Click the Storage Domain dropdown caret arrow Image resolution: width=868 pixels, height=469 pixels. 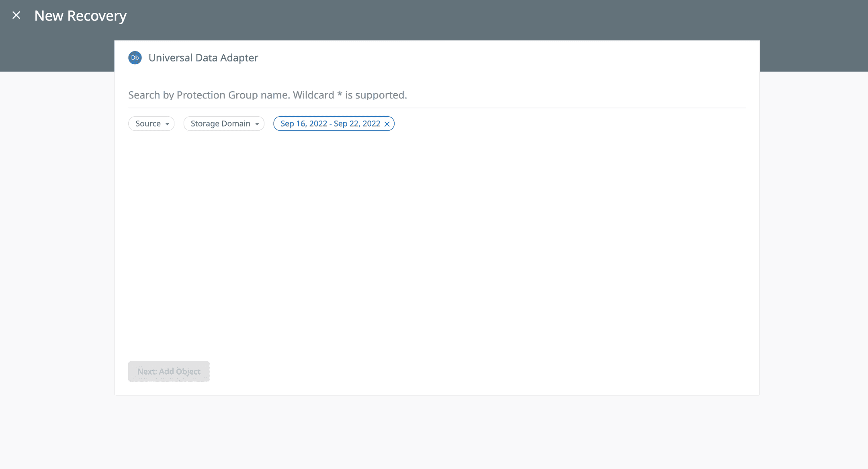[258, 124]
